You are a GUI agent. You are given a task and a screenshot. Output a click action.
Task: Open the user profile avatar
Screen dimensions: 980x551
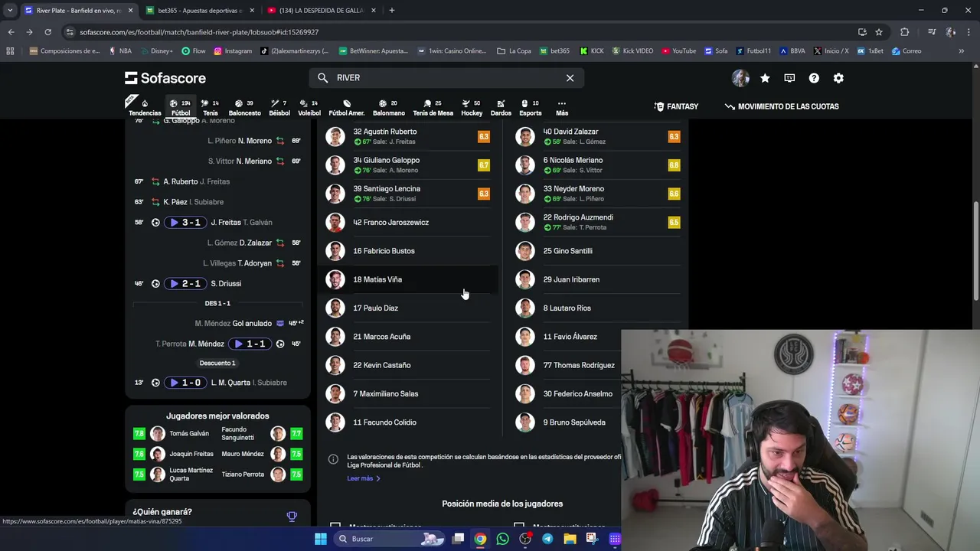[x=740, y=78]
